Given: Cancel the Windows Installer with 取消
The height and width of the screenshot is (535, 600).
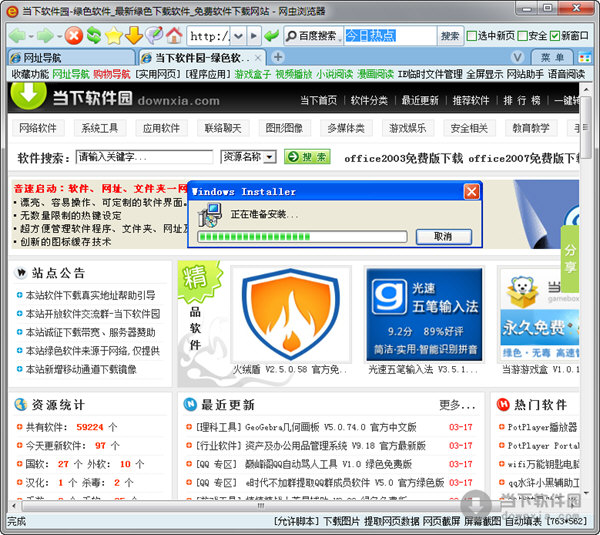Looking at the screenshot, I should coord(444,237).
